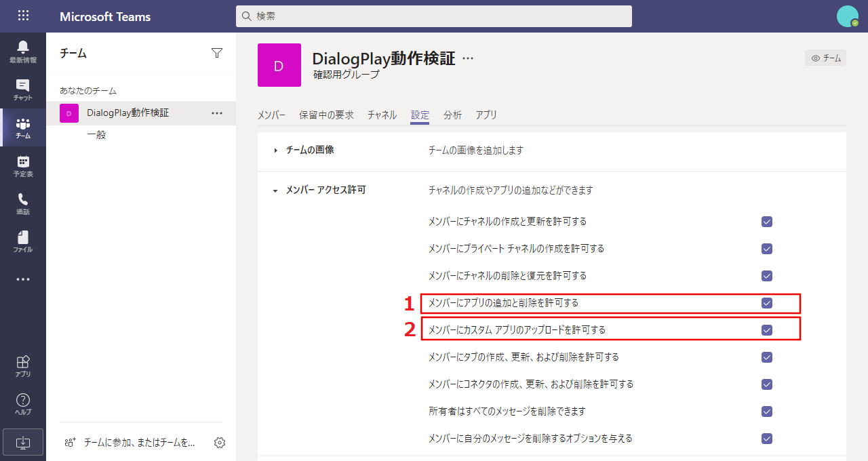Click チームに参加、またはチームを... link
This screenshot has height=461, width=868.
tap(140, 443)
